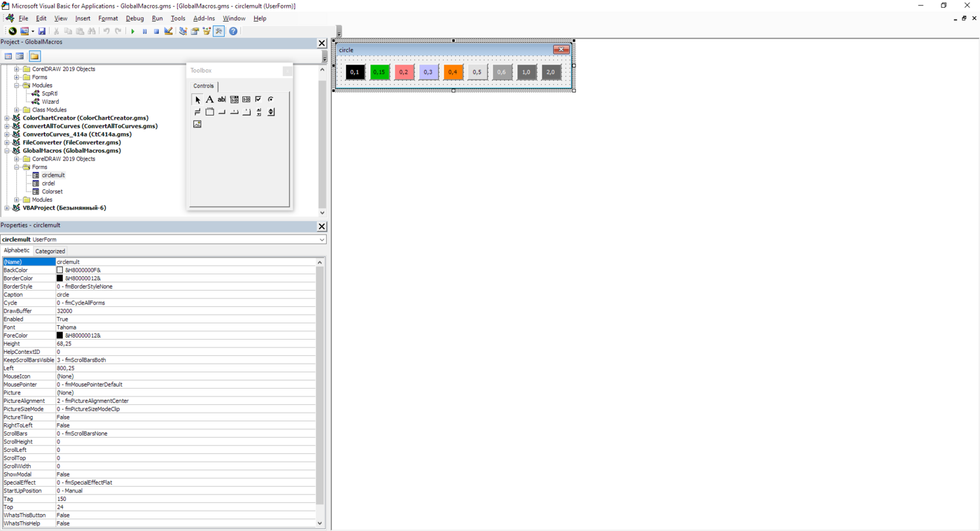Select the Colorset form in the tree
980x531 pixels.
(x=52, y=191)
